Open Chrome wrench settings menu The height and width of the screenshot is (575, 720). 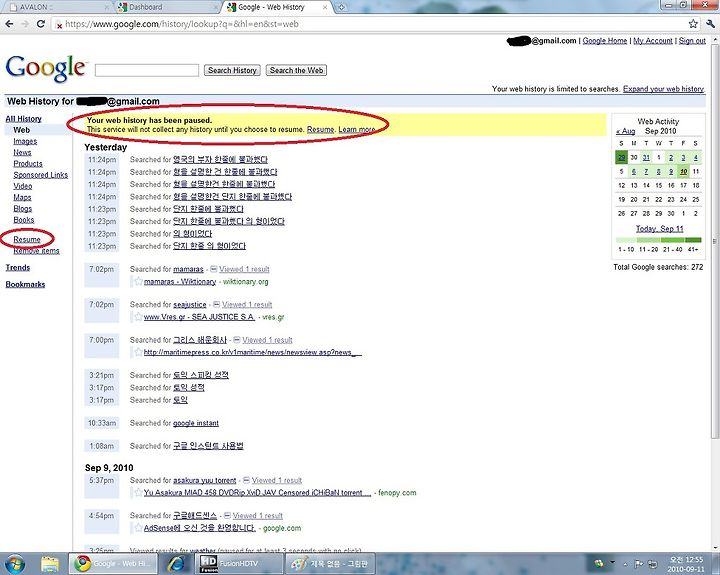click(710, 24)
